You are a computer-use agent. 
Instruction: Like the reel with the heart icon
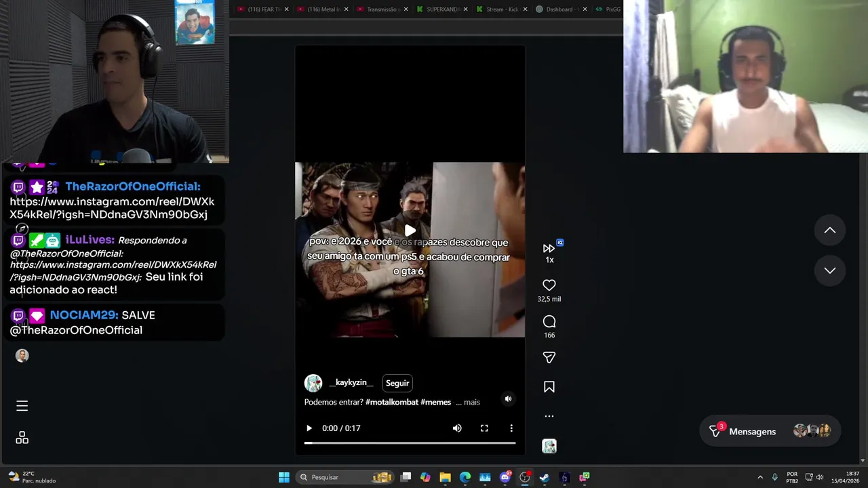point(549,285)
